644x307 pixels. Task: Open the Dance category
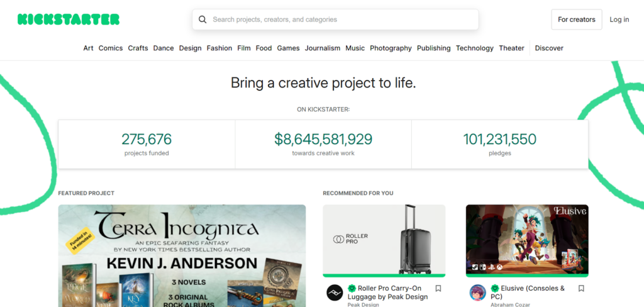tap(164, 48)
